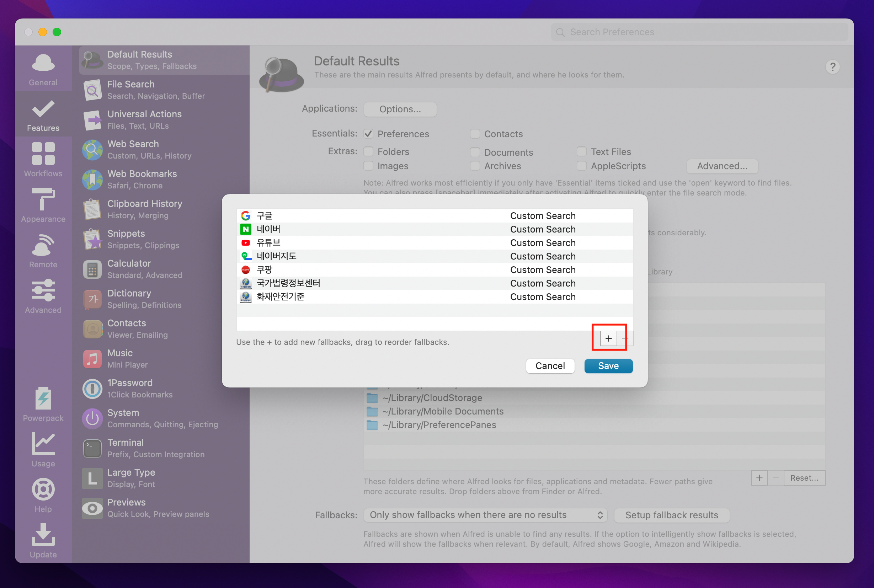Select Clipboard History feature
The image size is (874, 588).
[164, 209]
